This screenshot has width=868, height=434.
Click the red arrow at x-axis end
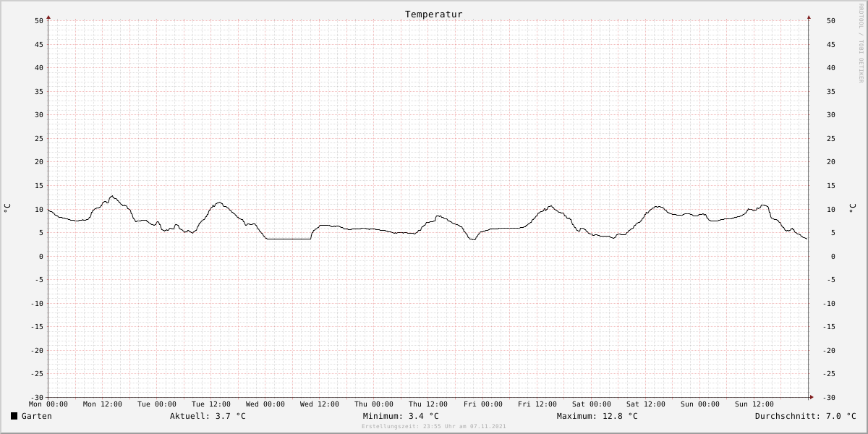click(811, 397)
